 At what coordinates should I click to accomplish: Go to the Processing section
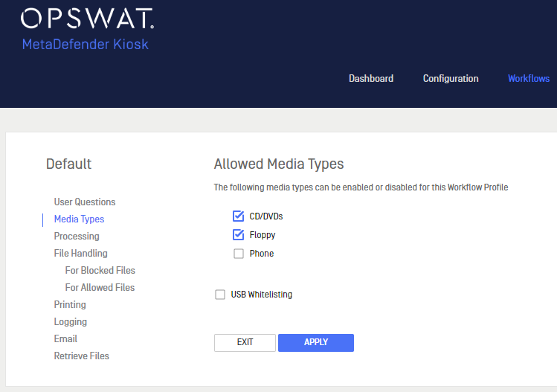(x=77, y=237)
